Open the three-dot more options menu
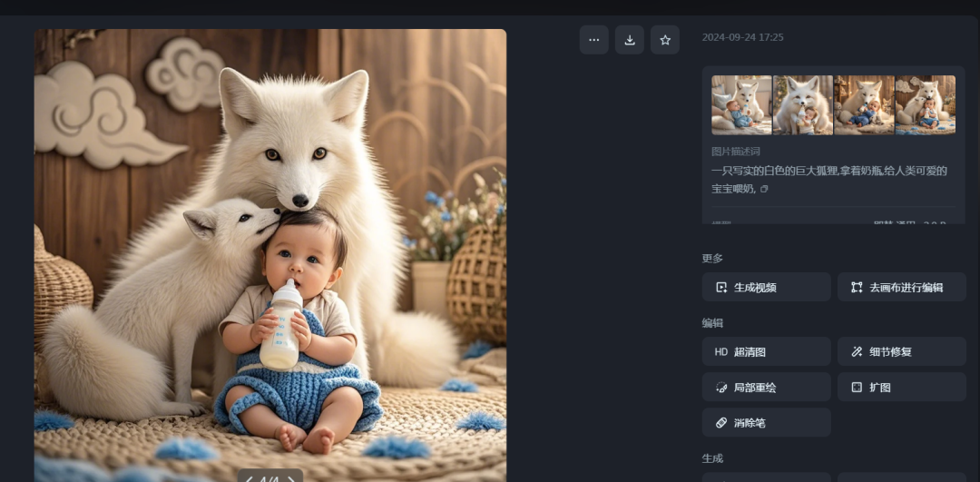Viewport: 980px width, 482px height. [593, 40]
